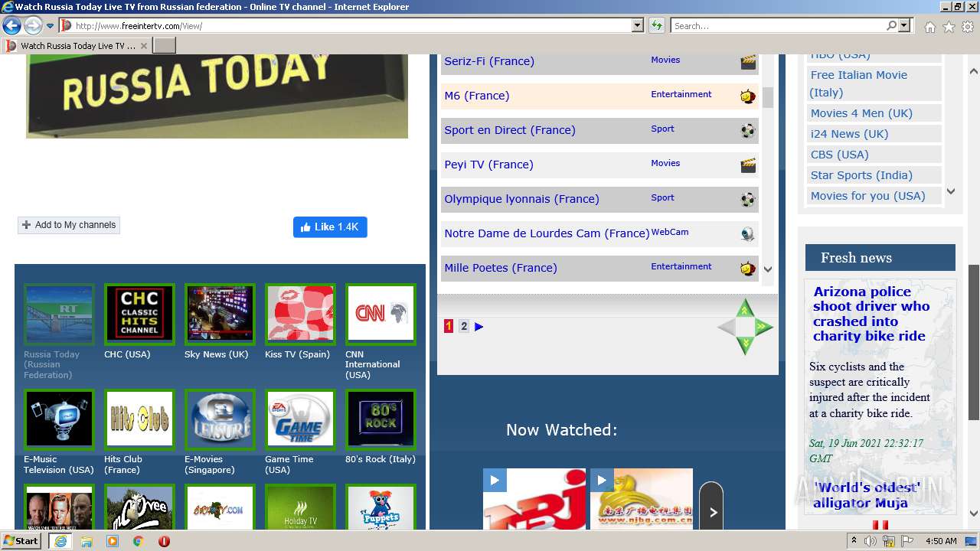Click the Movies clapperboard icon for Seriz-Fi

(x=748, y=62)
